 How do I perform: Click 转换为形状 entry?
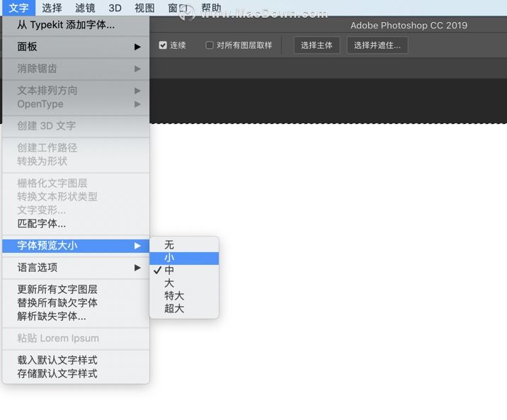(76, 161)
